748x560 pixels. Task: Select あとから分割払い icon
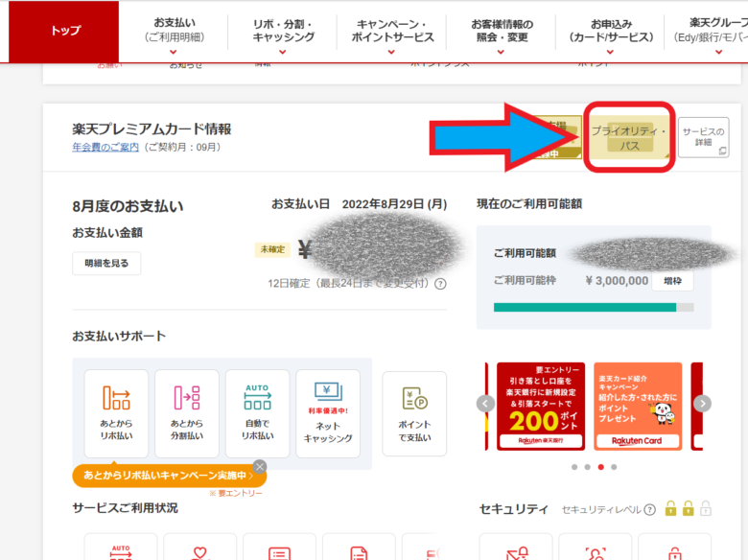pyautogui.click(x=187, y=413)
